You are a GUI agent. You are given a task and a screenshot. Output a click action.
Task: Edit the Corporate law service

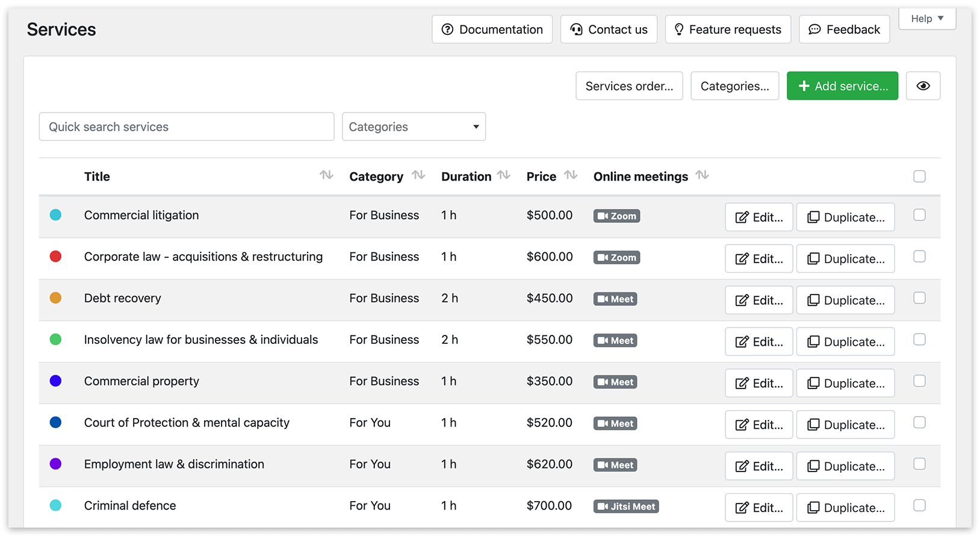759,259
